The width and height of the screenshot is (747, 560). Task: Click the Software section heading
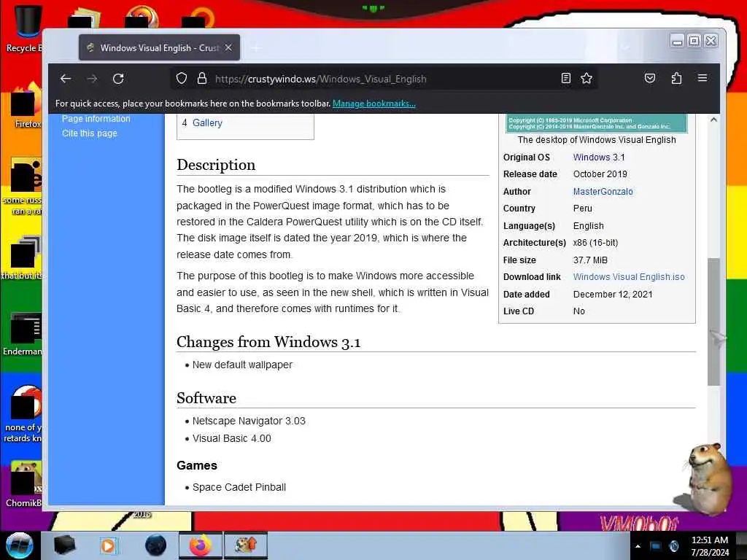[x=206, y=398]
